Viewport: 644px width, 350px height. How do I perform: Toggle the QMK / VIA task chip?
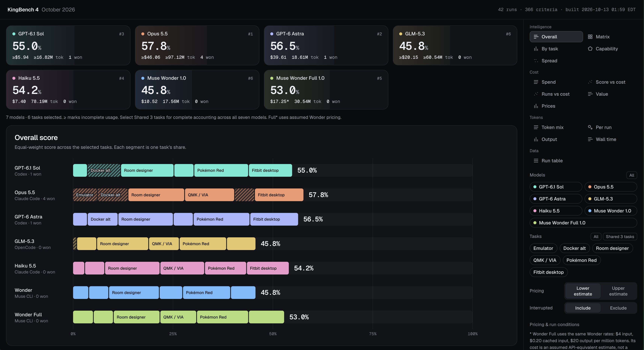[x=545, y=260]
